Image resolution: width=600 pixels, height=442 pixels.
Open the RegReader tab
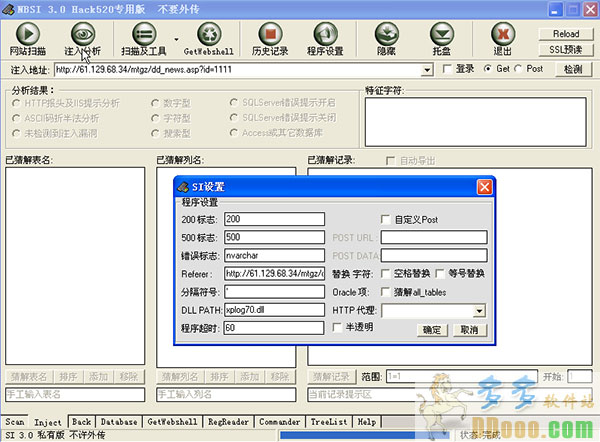(x=228, y=422)
